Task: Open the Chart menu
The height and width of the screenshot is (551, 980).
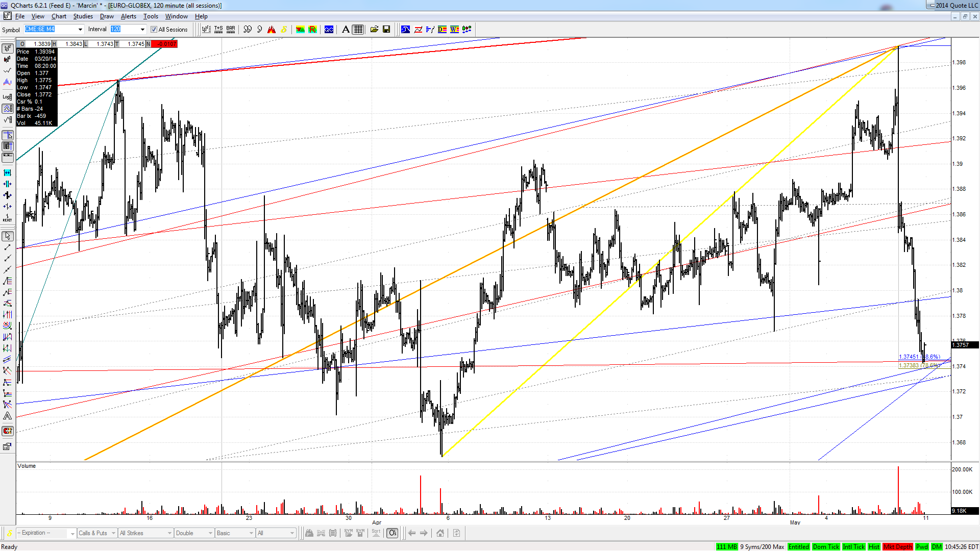Action: tap(59, 16)
